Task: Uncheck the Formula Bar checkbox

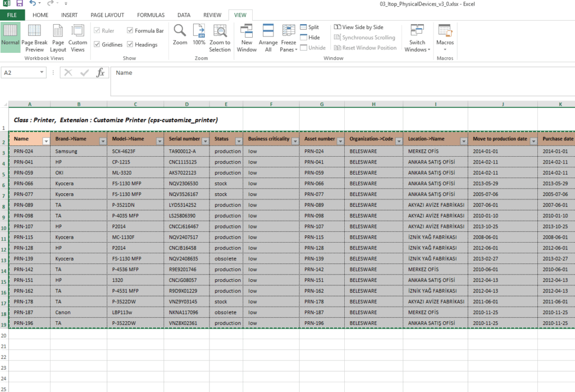Action: tap(130, 31)
